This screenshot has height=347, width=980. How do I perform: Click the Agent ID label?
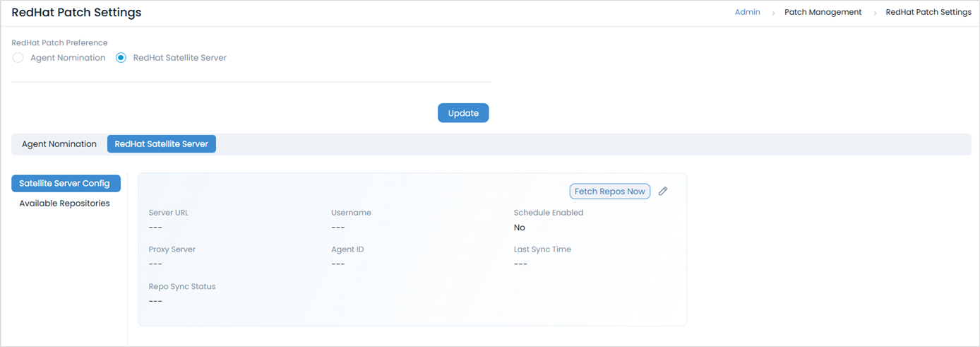click(x=347, y=249)
